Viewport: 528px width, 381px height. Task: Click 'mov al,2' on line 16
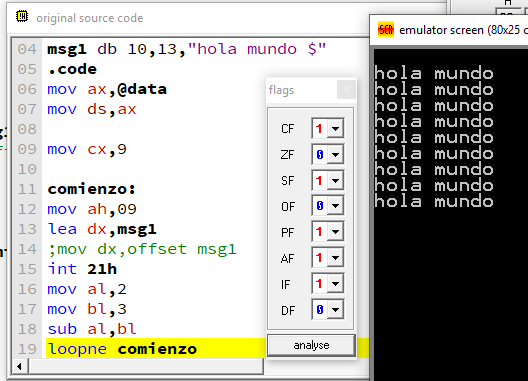87,289
